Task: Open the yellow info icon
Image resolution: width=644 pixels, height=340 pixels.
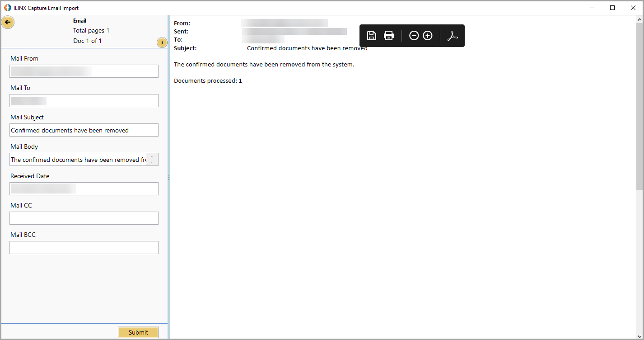Action: (x=162, y=42)
